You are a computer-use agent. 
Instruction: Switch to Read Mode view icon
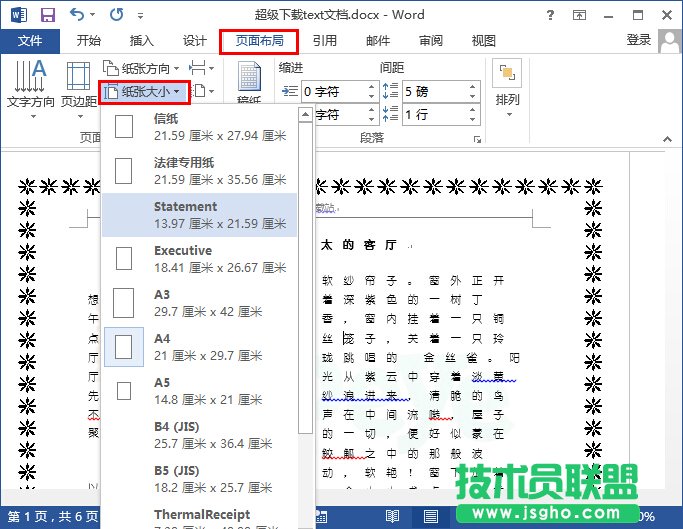(392, 517)
